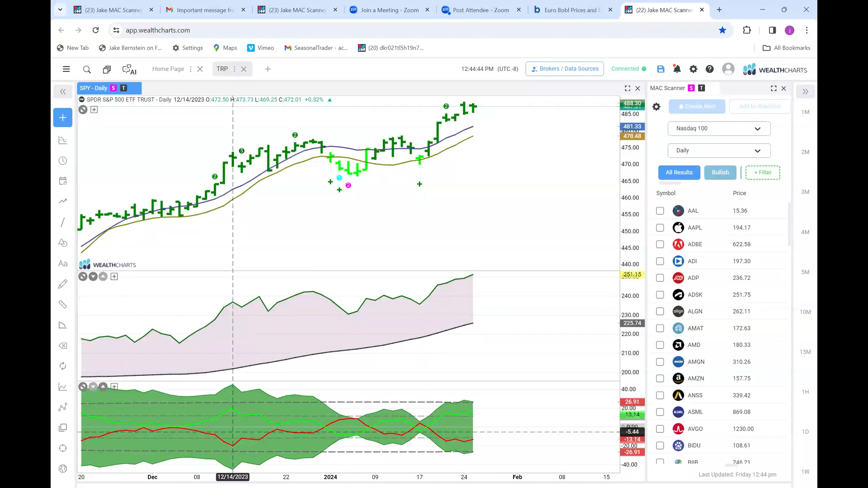
Task: Save the workspace with the disk icon
Action: [x=660, y=69]
